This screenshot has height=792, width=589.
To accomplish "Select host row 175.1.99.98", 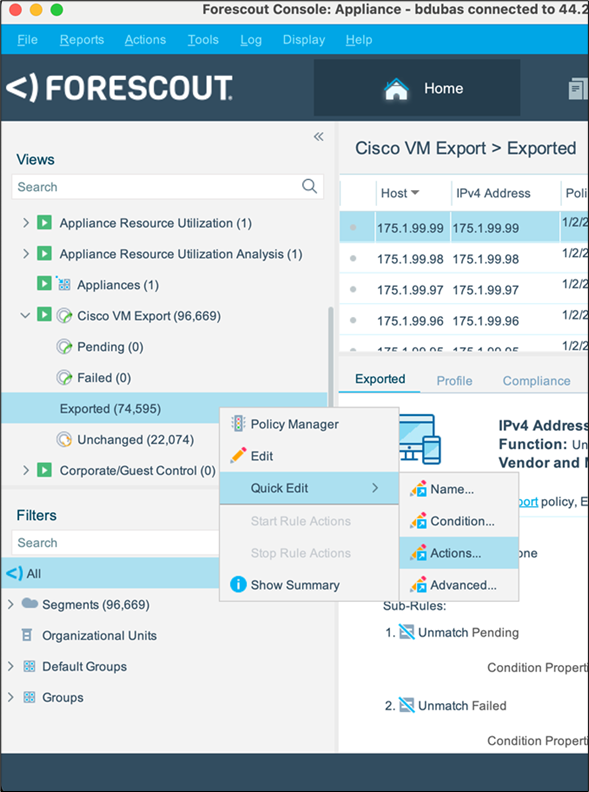I will [464, 259].
